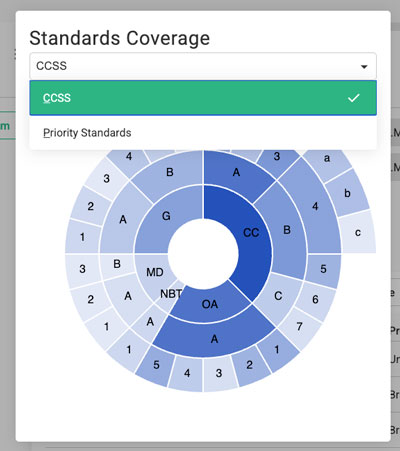The image size is (400, 451).
Task: Select the CC domain segment in the chart
Action: tap(251, 232)
